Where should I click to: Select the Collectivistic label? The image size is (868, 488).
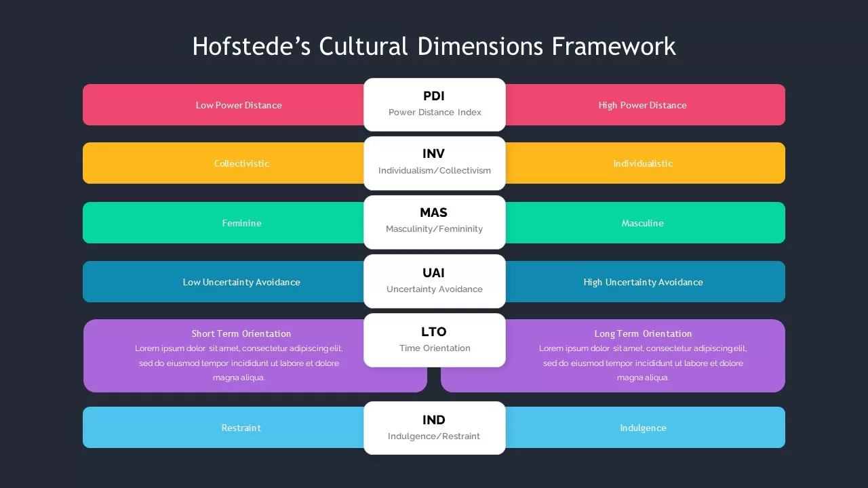tap(241, 163)
